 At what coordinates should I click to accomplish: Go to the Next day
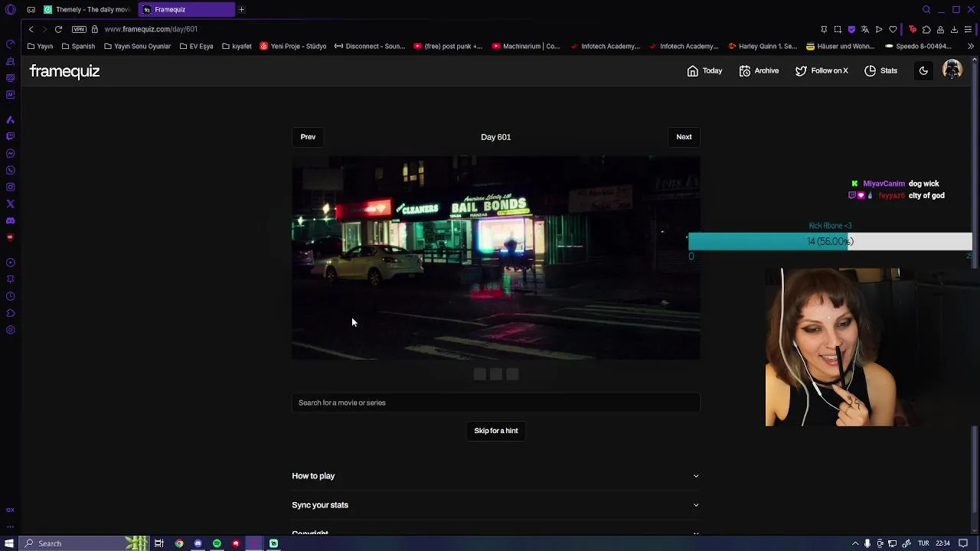(684, 137)
